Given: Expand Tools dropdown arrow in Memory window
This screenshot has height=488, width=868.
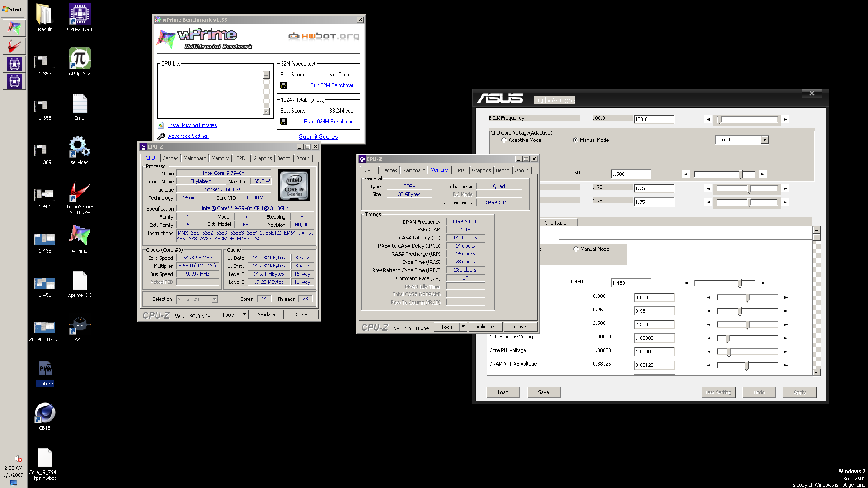Looking at the screenshot, I should click(463, 327).
